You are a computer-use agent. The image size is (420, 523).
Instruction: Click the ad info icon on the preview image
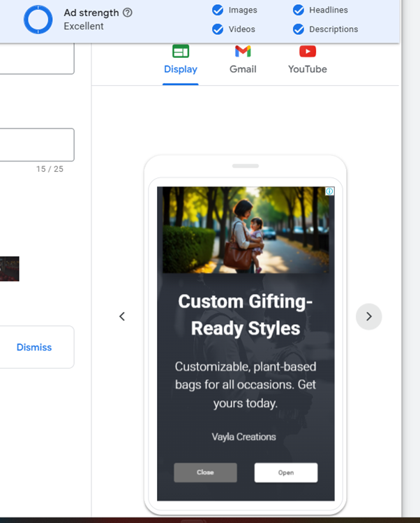[x=330, y=191]
